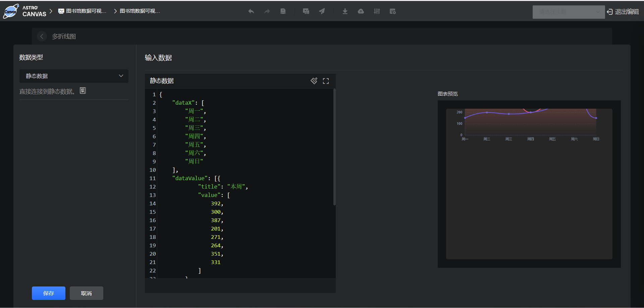Click the value 300 in the editor
This screenshot has height=308, width=644.
pyautogui.click(x=216, y=212)
